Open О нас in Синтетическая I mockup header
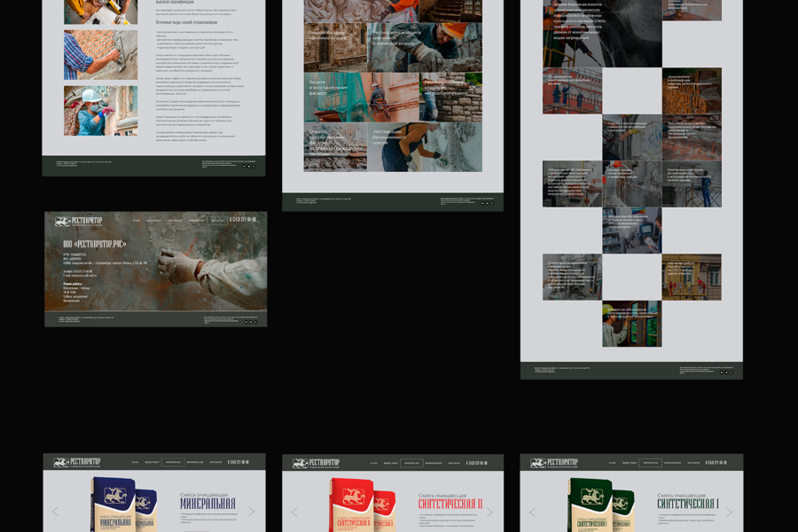 coord(612,463)
